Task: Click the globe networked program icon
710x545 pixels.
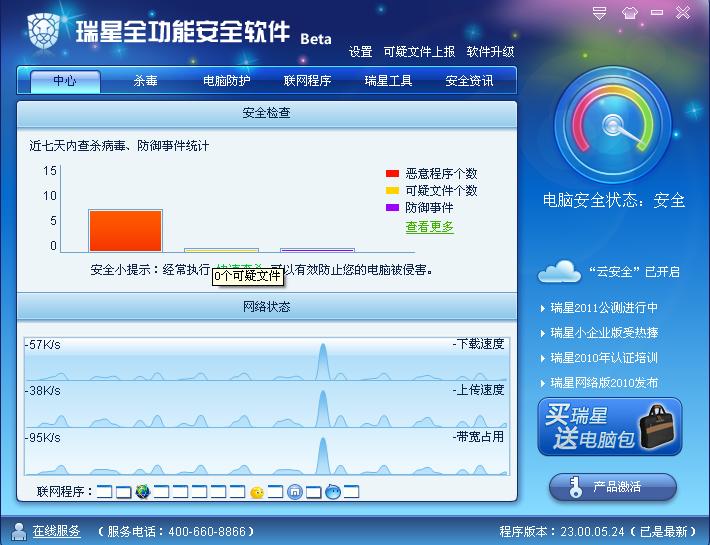Action: tap(143, 491)
